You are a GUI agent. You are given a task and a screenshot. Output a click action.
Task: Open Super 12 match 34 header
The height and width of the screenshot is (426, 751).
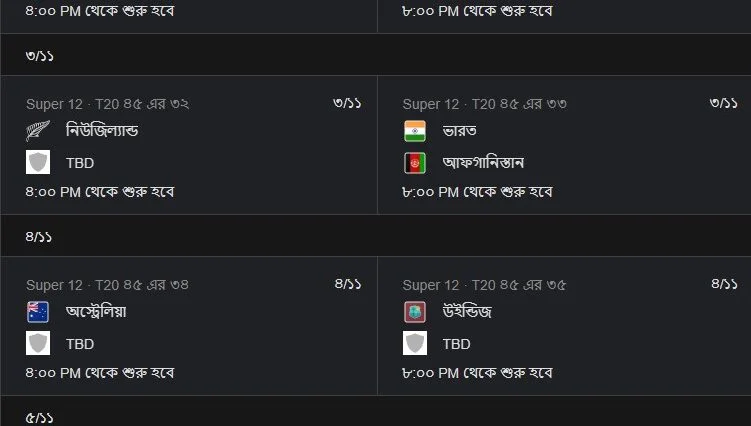(x=108, y=285)
